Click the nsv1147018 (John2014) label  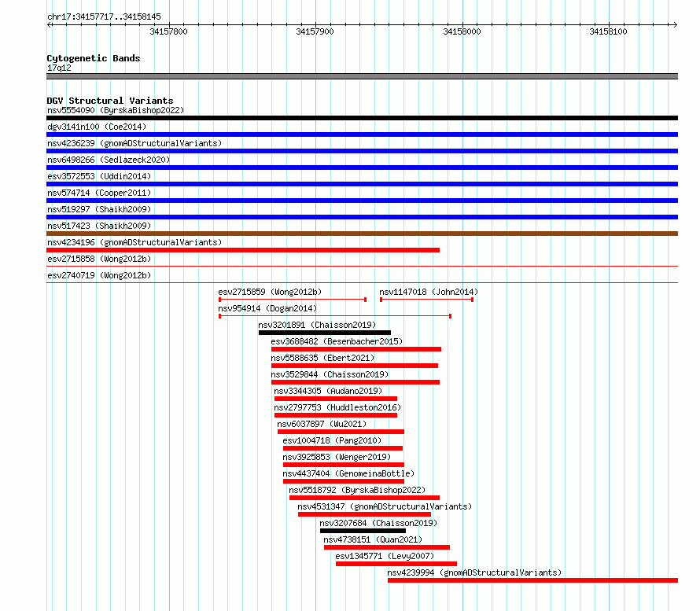(429, 292)
